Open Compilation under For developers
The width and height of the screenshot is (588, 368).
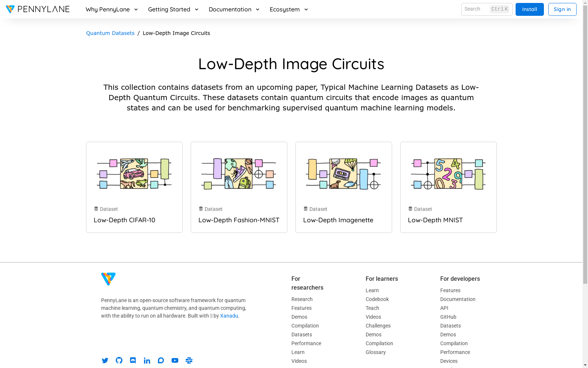tap(454, 343)
